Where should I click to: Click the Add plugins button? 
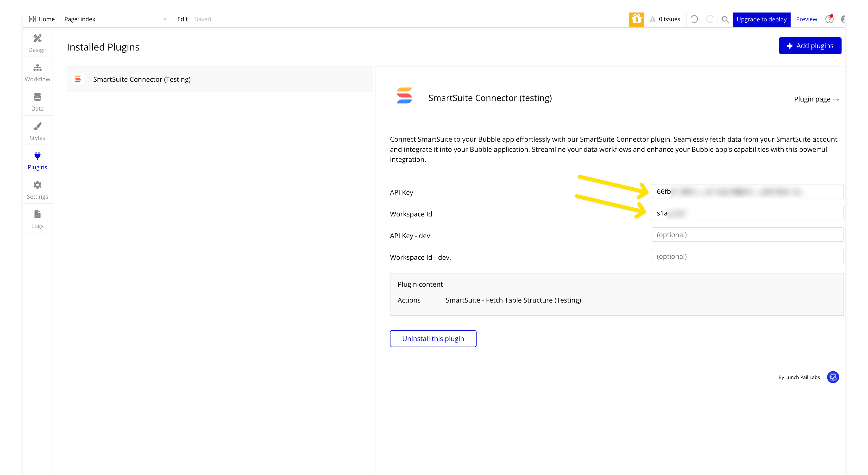coord(810,46)
